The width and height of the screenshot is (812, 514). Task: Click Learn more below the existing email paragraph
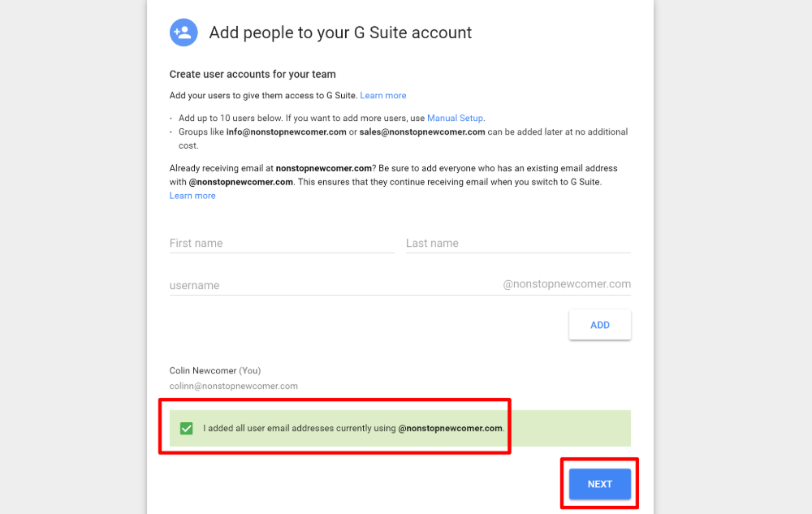click(x=192, y=196)
